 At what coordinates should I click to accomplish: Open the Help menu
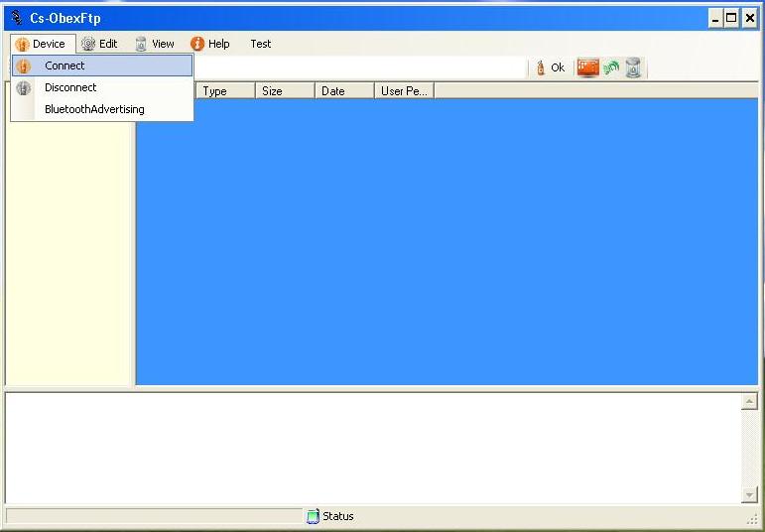coord(210,44)
